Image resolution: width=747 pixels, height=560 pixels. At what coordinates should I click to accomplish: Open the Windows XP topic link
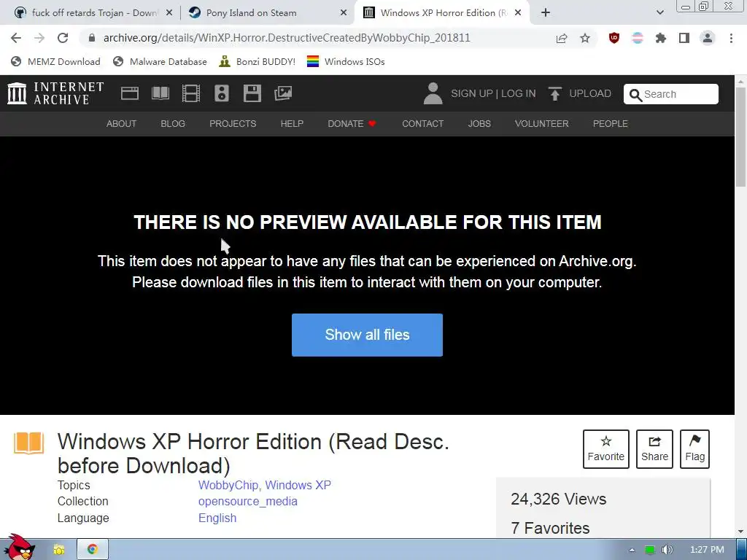(298, 485)
